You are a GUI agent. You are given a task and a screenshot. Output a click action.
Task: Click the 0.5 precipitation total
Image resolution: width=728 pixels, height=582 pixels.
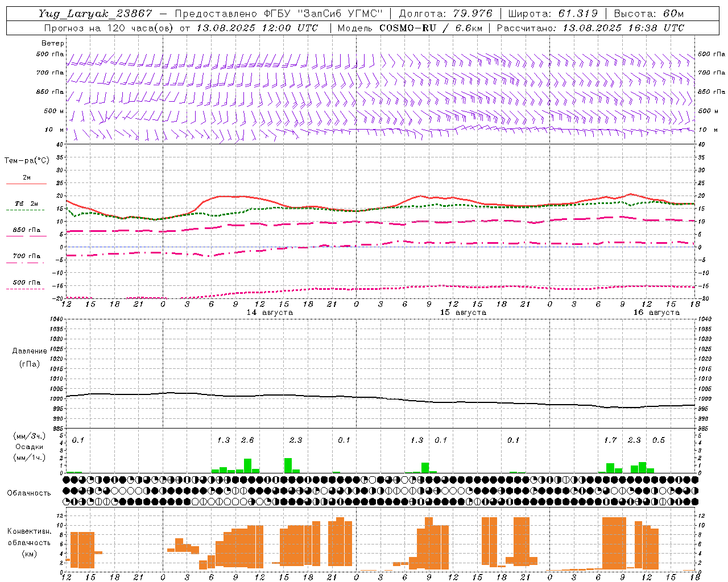pyautogui.click(x=659, y=440)
